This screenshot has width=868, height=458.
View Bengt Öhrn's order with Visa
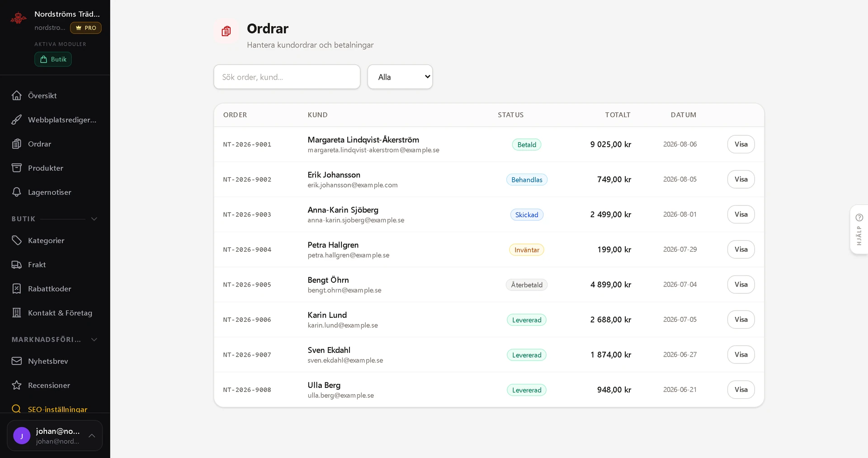point(741,285)
